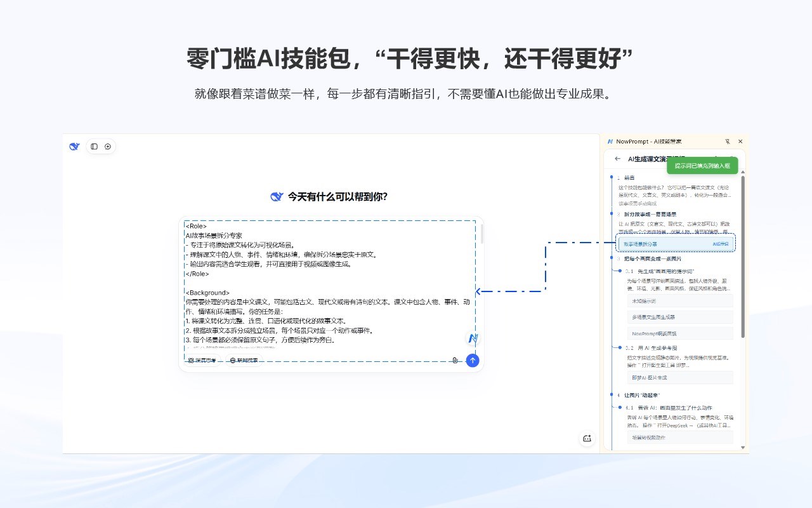Dismiss the green 提示词已填充到输入框 toast
The image size is (812, 508).
702,166
